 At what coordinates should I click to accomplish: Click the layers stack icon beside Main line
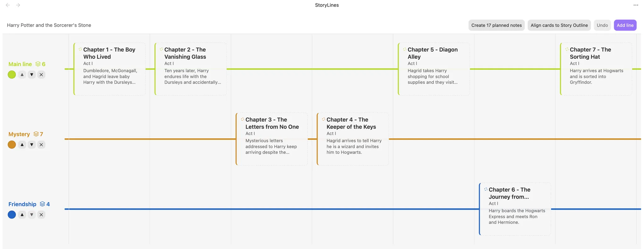pos(38,64)
